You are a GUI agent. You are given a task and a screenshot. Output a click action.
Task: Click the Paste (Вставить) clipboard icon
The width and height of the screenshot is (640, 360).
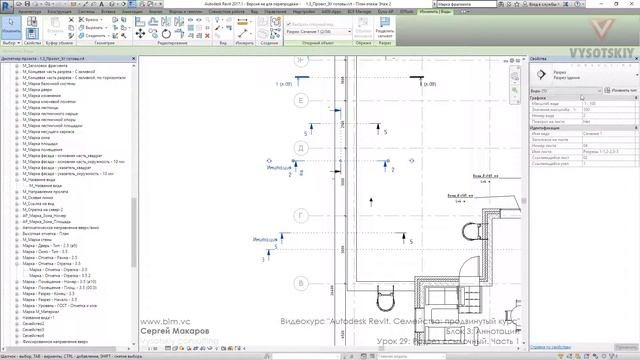point(55,25)
